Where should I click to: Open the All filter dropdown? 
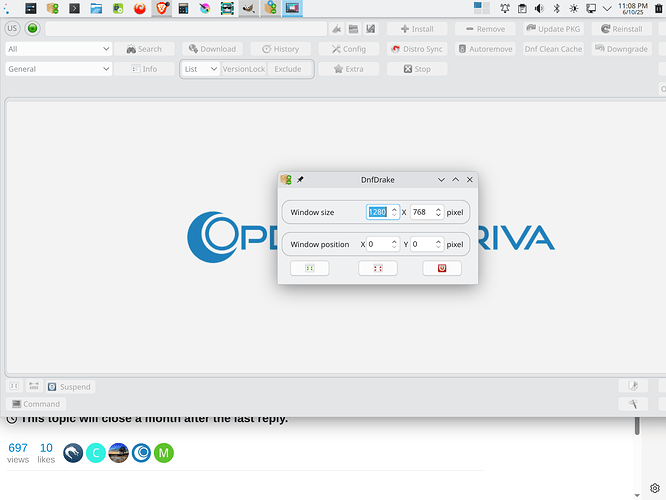pyautogui.click(x=59, y=49)
